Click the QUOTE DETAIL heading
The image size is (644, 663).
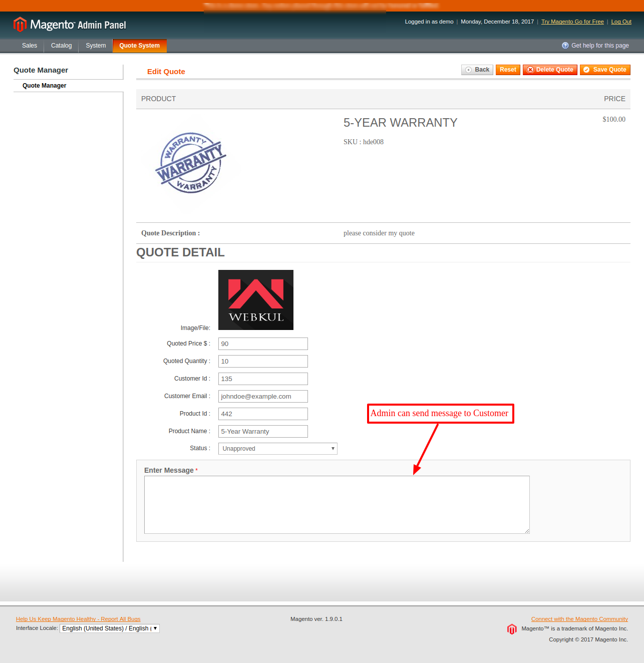(x=180, y=252)
